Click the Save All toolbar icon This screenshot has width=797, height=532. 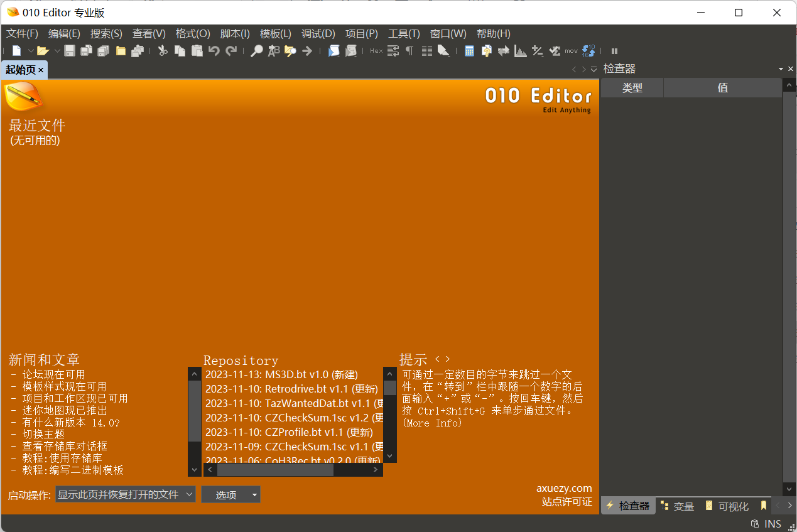104,51
